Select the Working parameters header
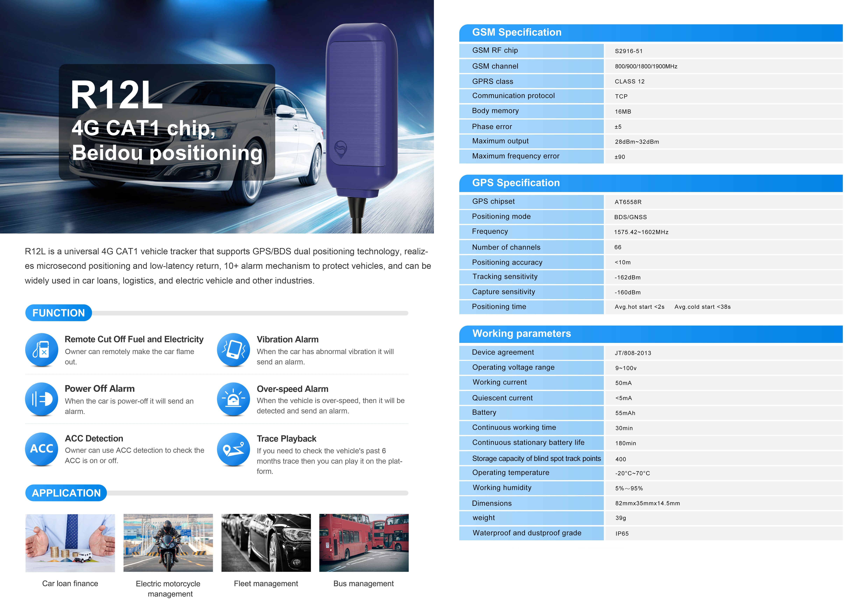 (x=521, y=334)
